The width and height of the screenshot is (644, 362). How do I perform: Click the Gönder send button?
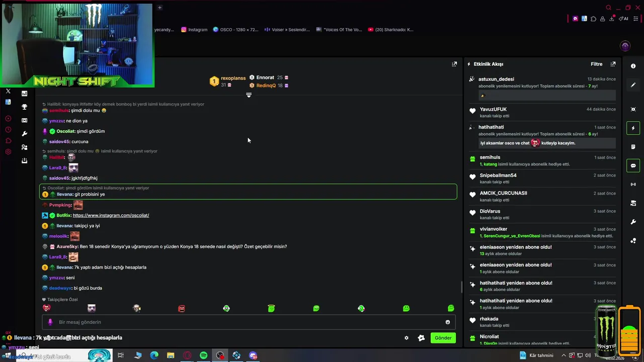coord(443,338)
